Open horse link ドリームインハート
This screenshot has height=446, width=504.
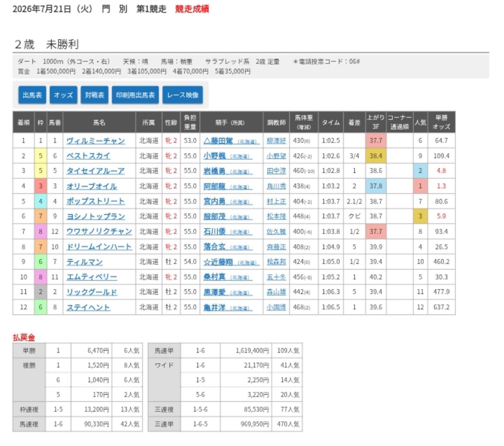pyautogui.click(x=99, y=247)
